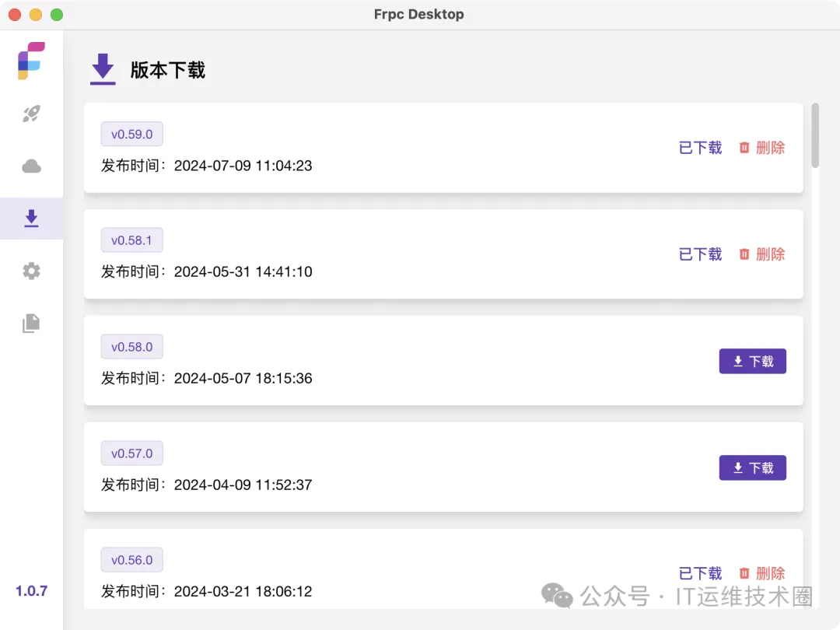Open the cloud proxy page in sidebar
The height and width of the screenshot is (630, 840).
pos(31,166)
